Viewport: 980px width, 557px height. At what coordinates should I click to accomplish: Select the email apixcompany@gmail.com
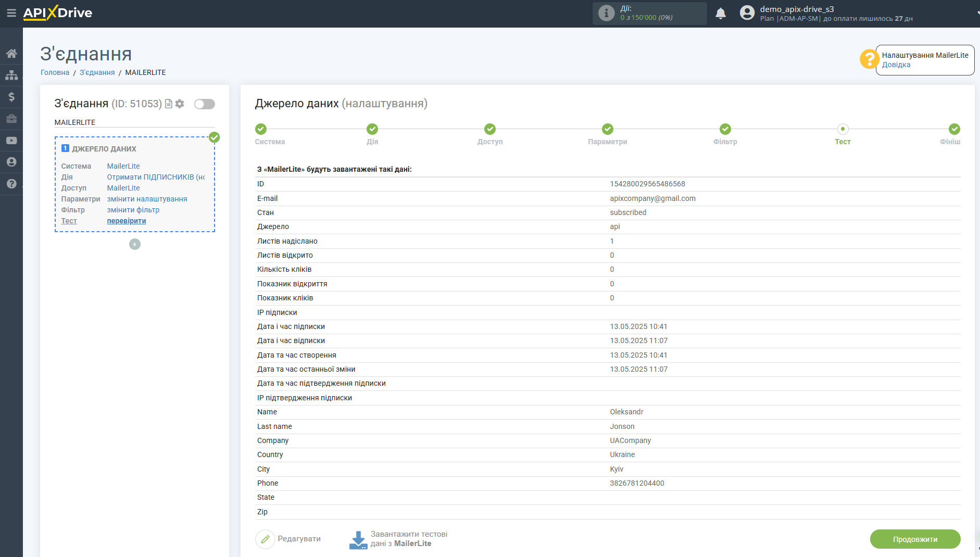click(652, 198)
